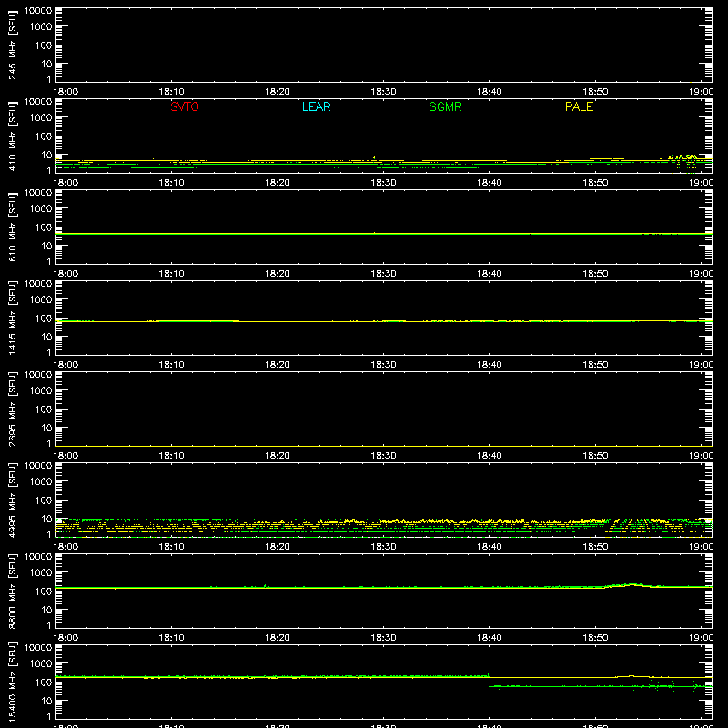Click the 18:00 label under 245 MHz panel

(66, 92)
